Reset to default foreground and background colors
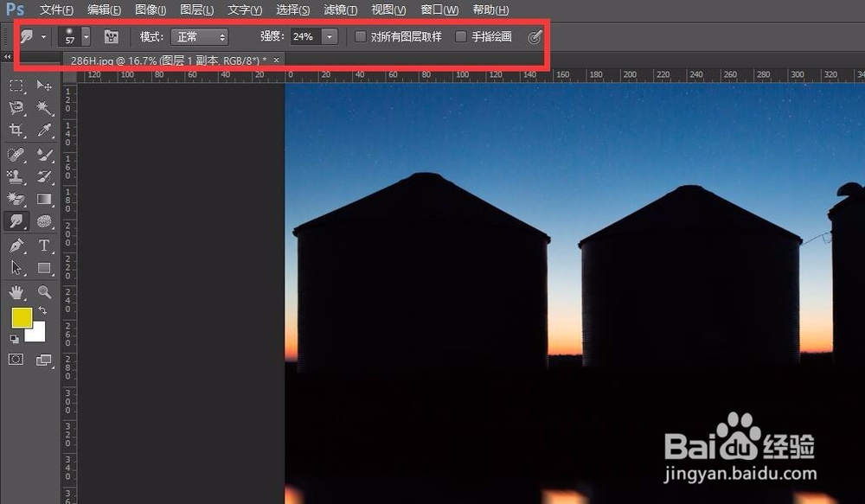The width and height of the screenshot is (865, 504). [x=15, y=339]
